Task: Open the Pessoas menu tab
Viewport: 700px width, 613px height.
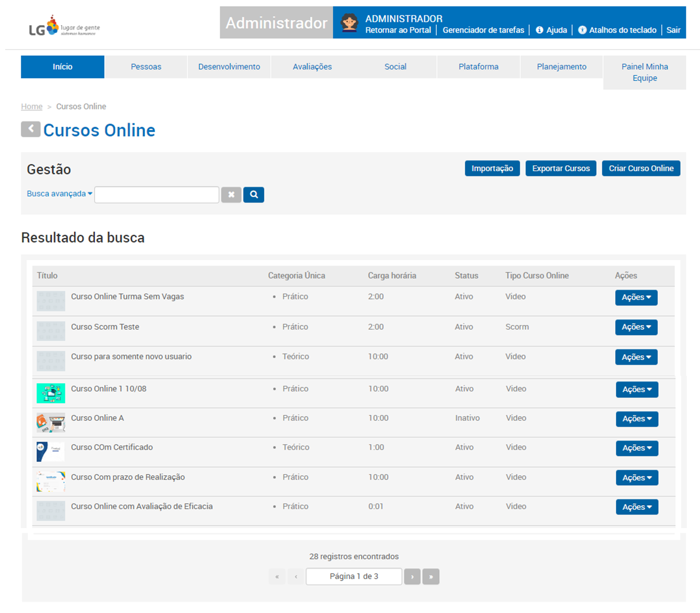Action: click(x=146, y=67)
